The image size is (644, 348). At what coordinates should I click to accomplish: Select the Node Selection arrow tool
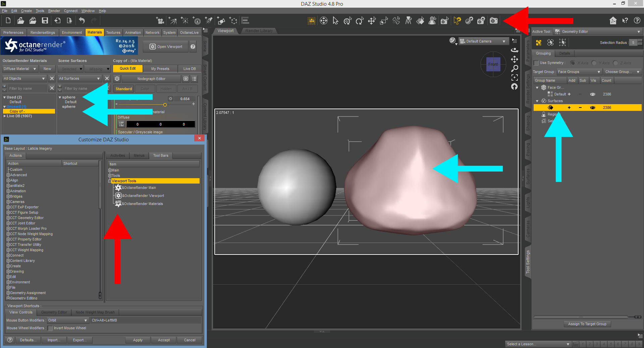[x=335, y=21]
